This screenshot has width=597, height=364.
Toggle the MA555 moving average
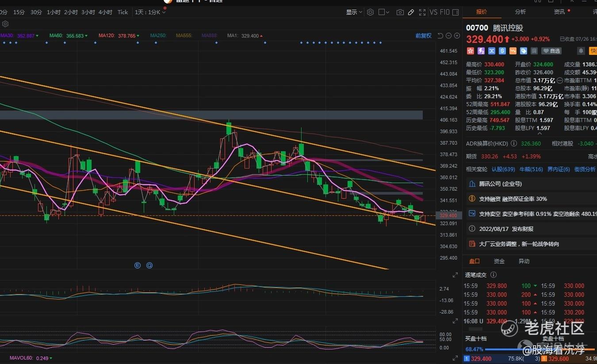click(184, 36)
